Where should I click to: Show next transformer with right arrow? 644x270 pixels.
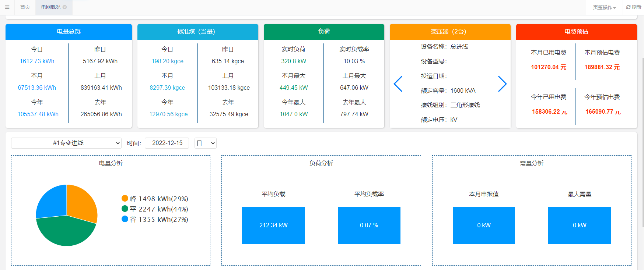[x=502, y=84]
